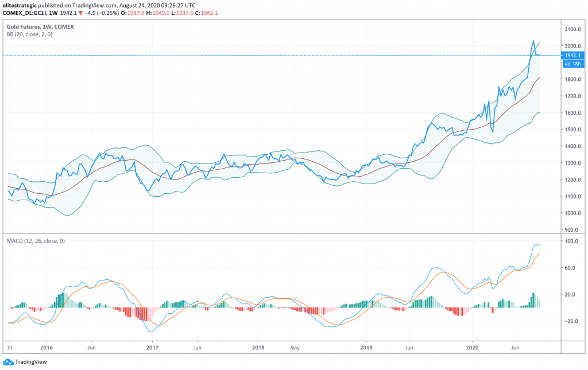Click the TradingView wordmark at bottom left
The image size is (588, 370).
point(31,362)
